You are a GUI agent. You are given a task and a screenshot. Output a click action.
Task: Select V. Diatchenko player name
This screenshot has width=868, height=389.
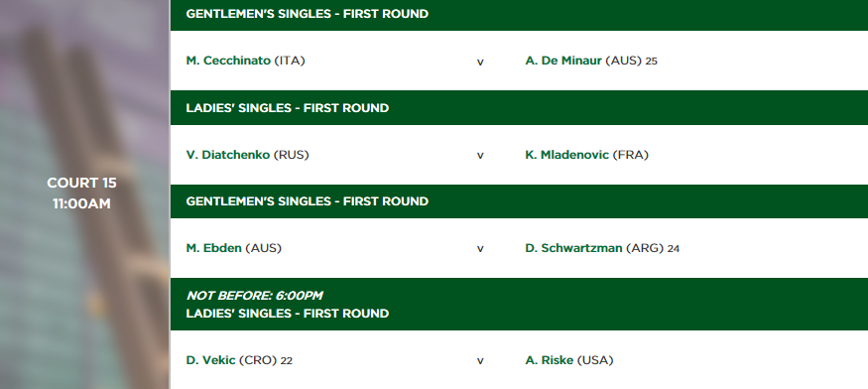(227, 155)
